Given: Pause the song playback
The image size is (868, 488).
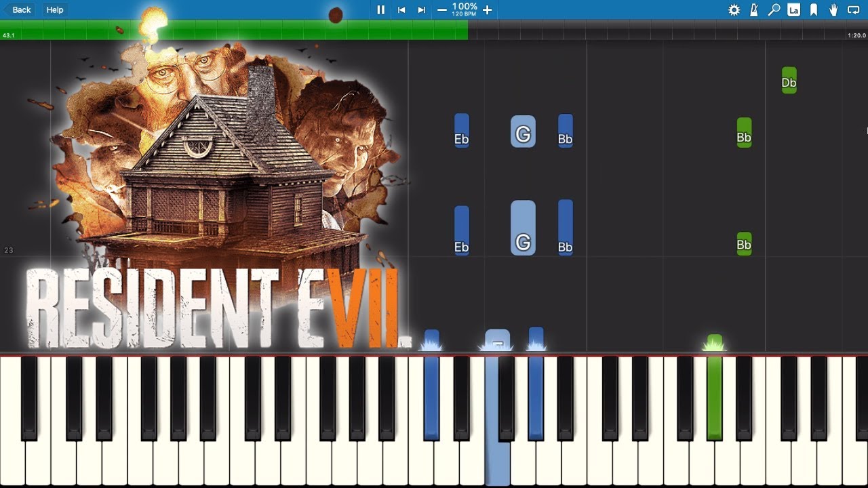Looking at the screenshot, I should [x=381, y=9].
